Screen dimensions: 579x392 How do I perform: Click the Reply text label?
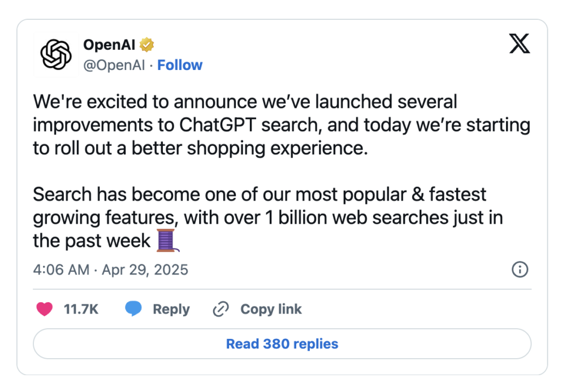[171, 309]
